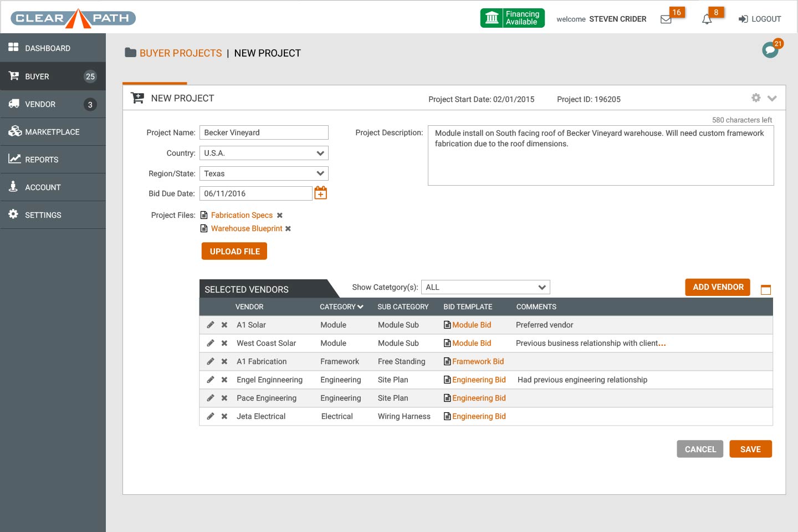Edit the A1 Fabrication vendor row

pyautogui.click(x=211, y=361)
